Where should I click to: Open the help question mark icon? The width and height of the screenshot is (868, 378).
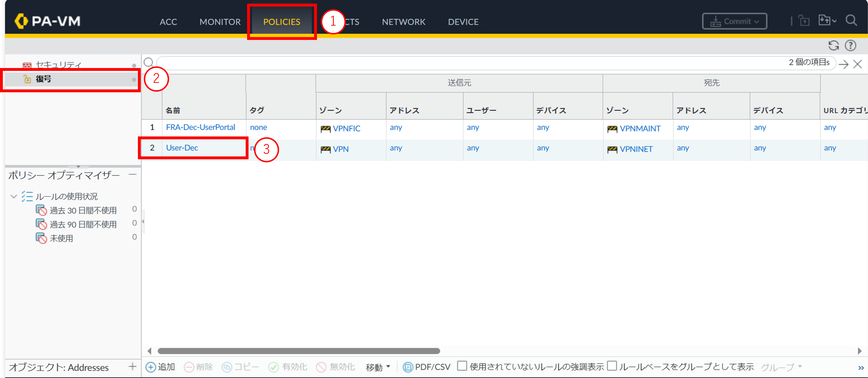pyautogui.click(x=850, y=45)
